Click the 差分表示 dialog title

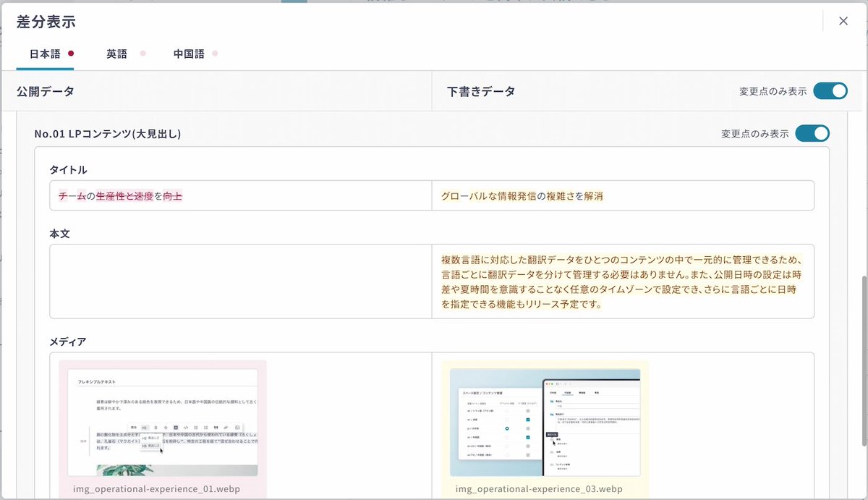tap(46, 22)
